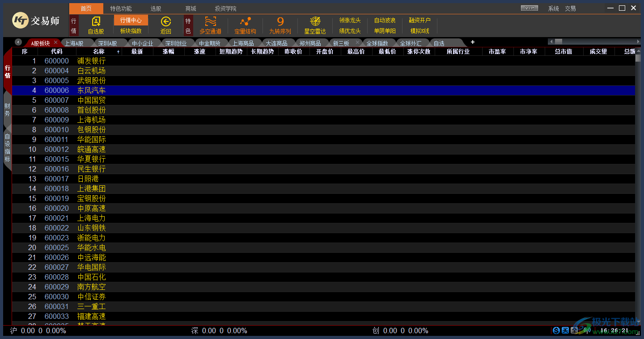The height and width of the screenshot is (339, 644).
Task: Switch to 特色功能 menu tab
Action: [121, 8]
